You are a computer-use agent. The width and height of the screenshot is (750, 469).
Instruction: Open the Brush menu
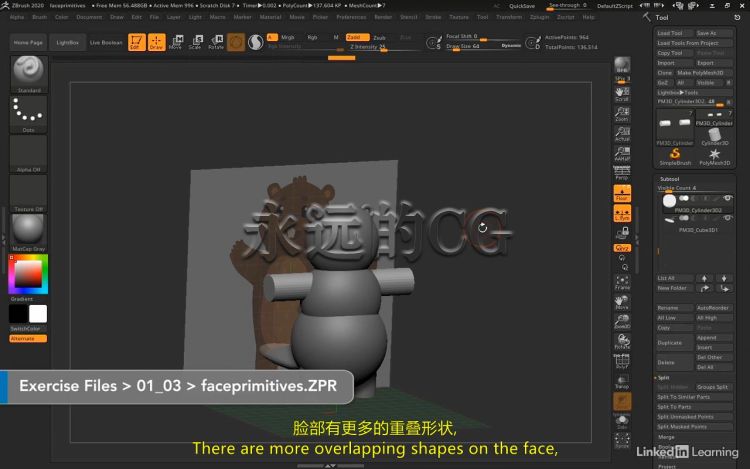coord(40,17)
